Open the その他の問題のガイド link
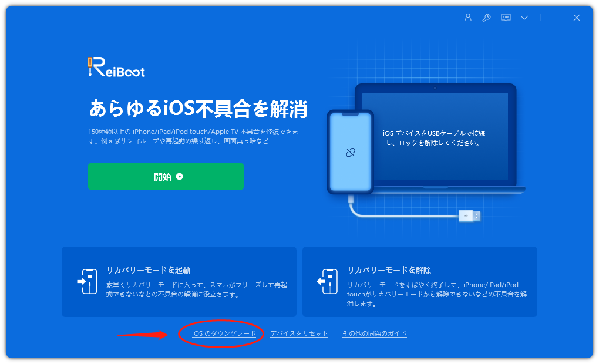This screenshot has width=599, height=364. coord(375,333)
